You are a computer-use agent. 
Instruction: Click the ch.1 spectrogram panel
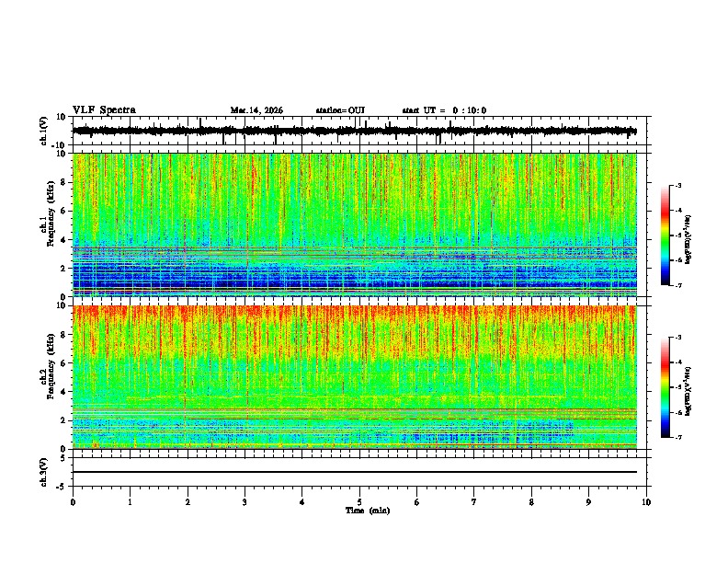click(x=354, y=224)
